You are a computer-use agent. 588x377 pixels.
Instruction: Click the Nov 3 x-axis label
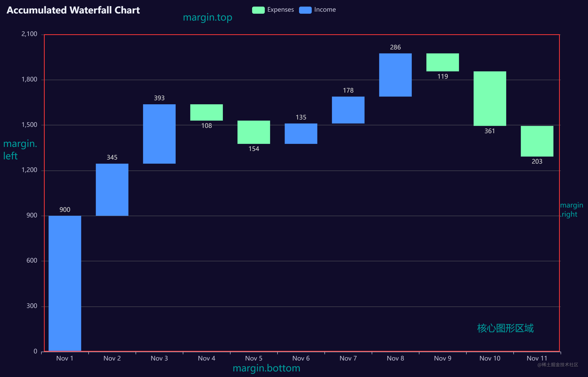(159, 358)
